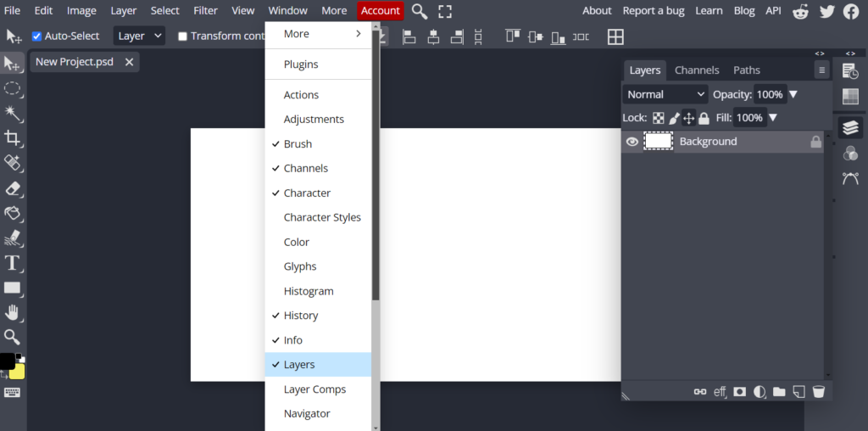
Task: Open the Filter menu
Action: pos(205,10)
